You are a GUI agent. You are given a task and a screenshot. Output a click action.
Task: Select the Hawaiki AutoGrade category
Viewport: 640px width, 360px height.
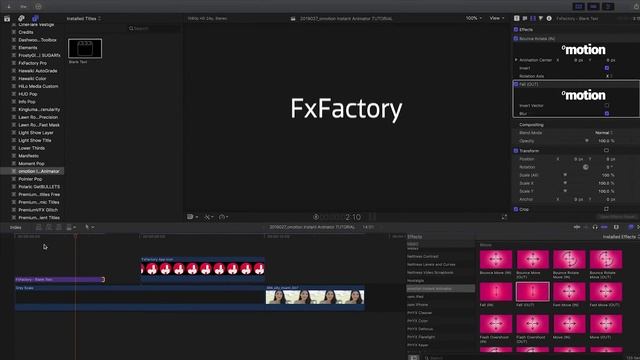click(x=38, y=71)
